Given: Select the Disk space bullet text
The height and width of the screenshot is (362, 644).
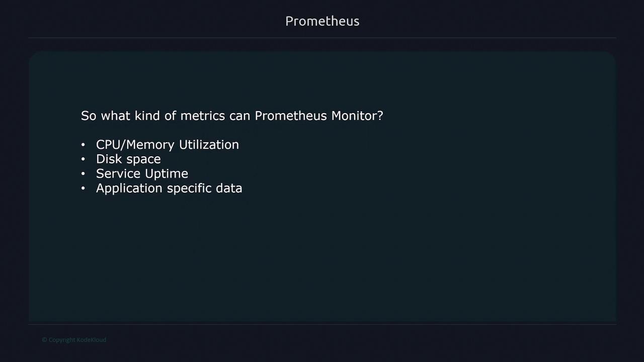Looking at the screenshot, I should coord(128,159).
